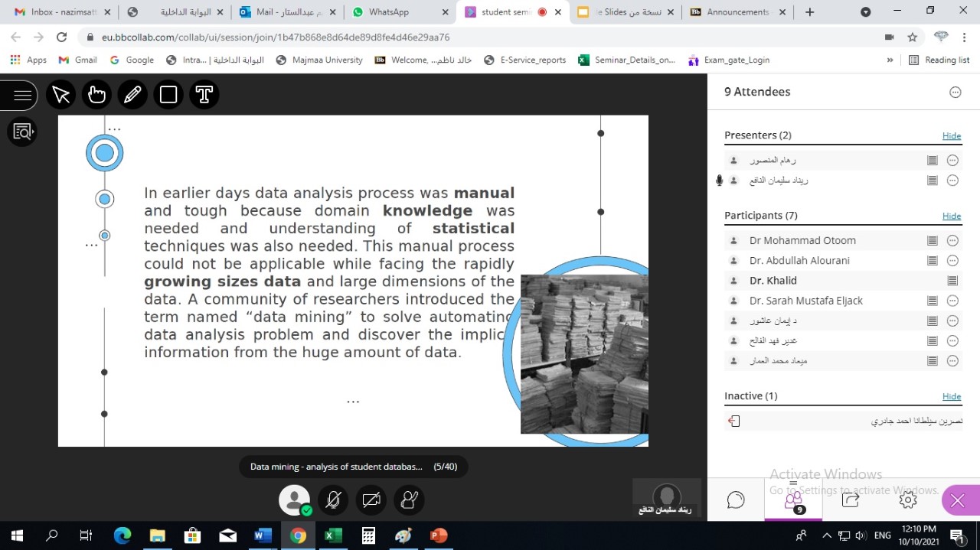Switch to the Mail Outlook tab
The width and height of the screenshot is (980, 550).
(x=286, y=12)
